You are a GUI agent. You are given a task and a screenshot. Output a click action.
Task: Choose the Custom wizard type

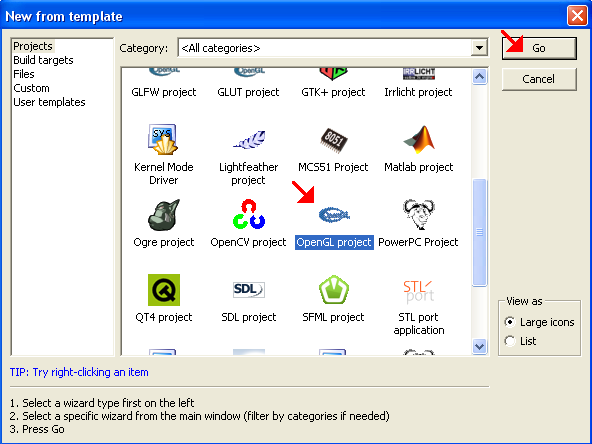point(31,88)
